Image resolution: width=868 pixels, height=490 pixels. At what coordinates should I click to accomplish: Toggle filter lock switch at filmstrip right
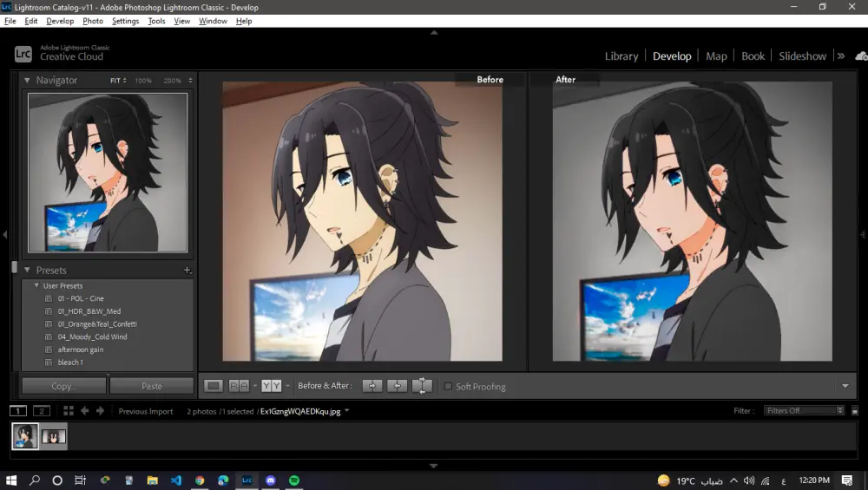point(855,411)
